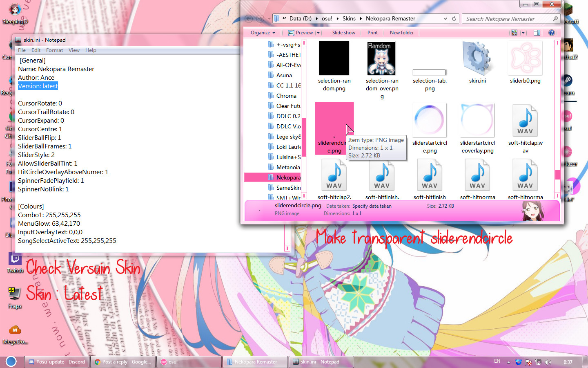Click the Explorer Back arrow button

pyautogui.click(x=249, y=18)
